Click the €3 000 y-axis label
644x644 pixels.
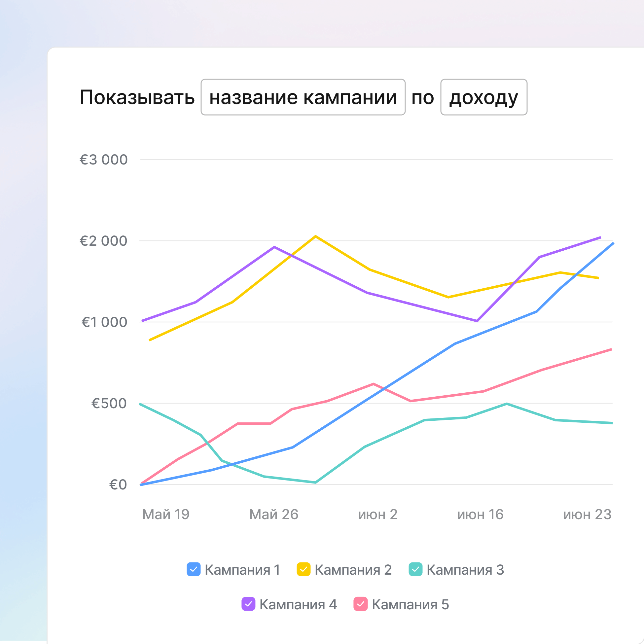click(x=103, y=160)
